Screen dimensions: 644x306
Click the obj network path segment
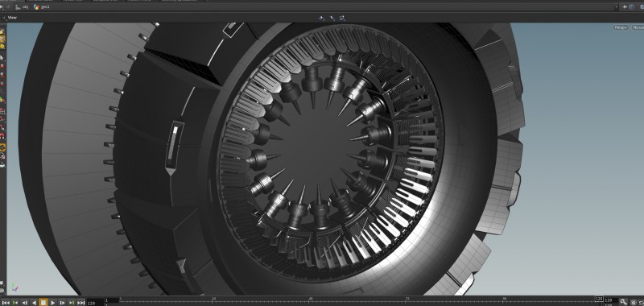[22, 7]
